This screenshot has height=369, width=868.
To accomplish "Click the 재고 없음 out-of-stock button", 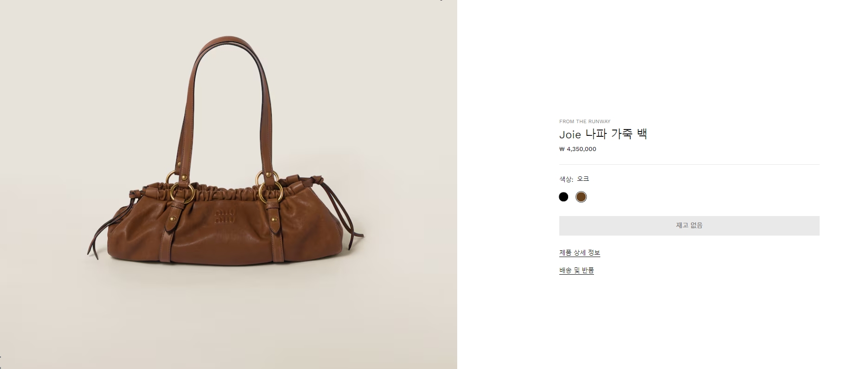I will point(689,226).
